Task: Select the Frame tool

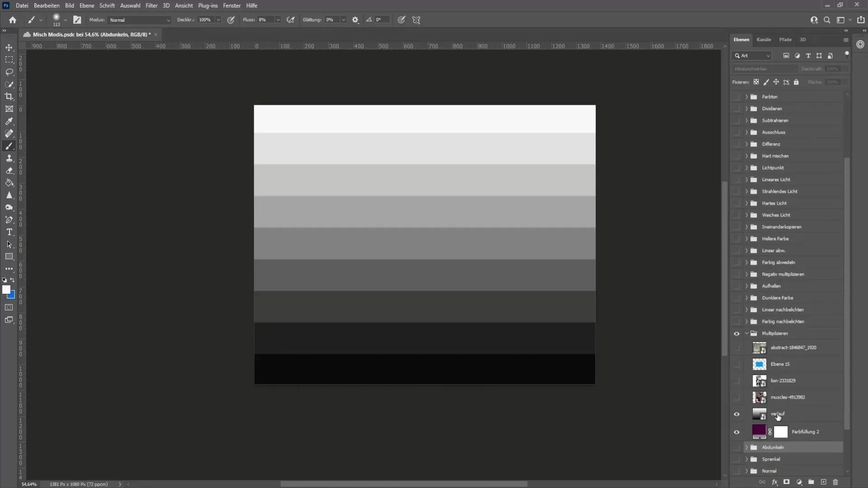Action: tap(9, 109)
